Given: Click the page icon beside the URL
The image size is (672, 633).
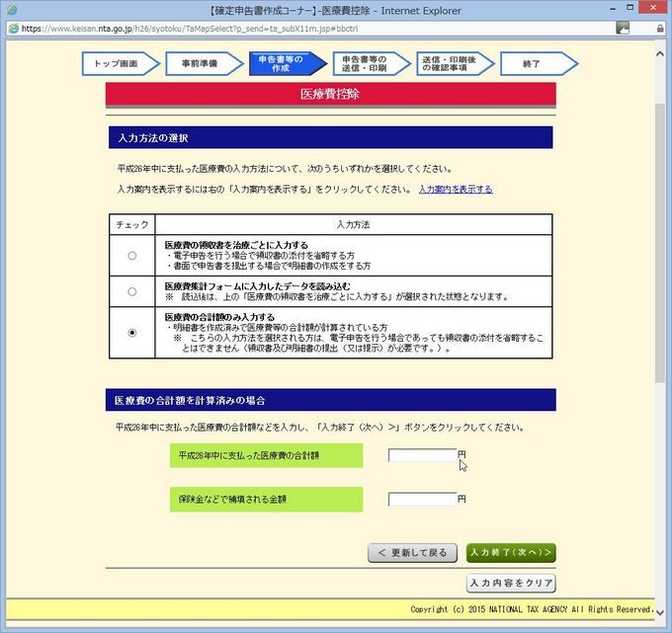Looking at the screenshot, I should pyautogui.click(x=14, y=29).
